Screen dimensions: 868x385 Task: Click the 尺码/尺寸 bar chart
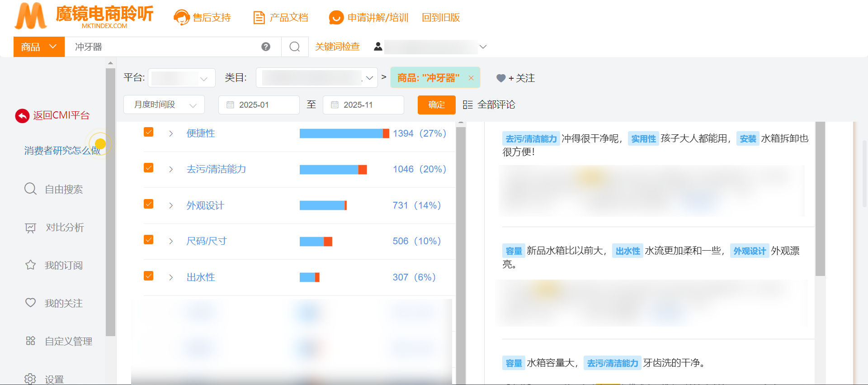[x=316, y=242]
